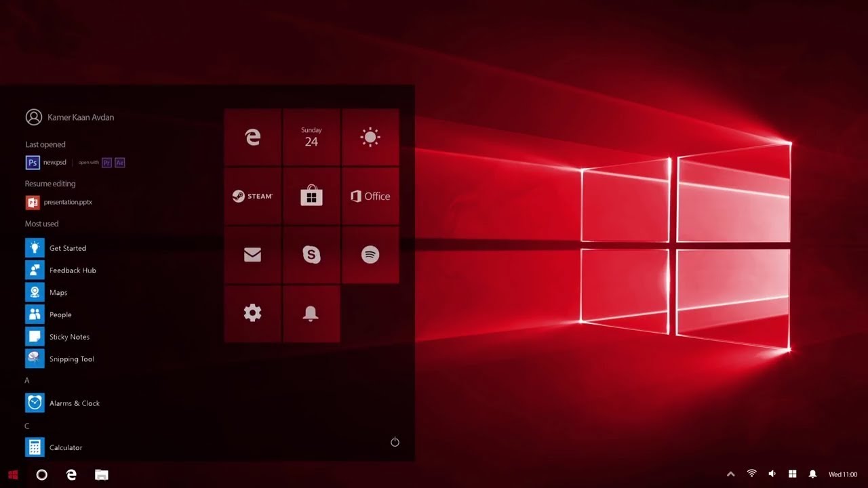The width and height of the screenshot is (868, 488).
Task: Open the Steam tile
Action: point(252,196)
